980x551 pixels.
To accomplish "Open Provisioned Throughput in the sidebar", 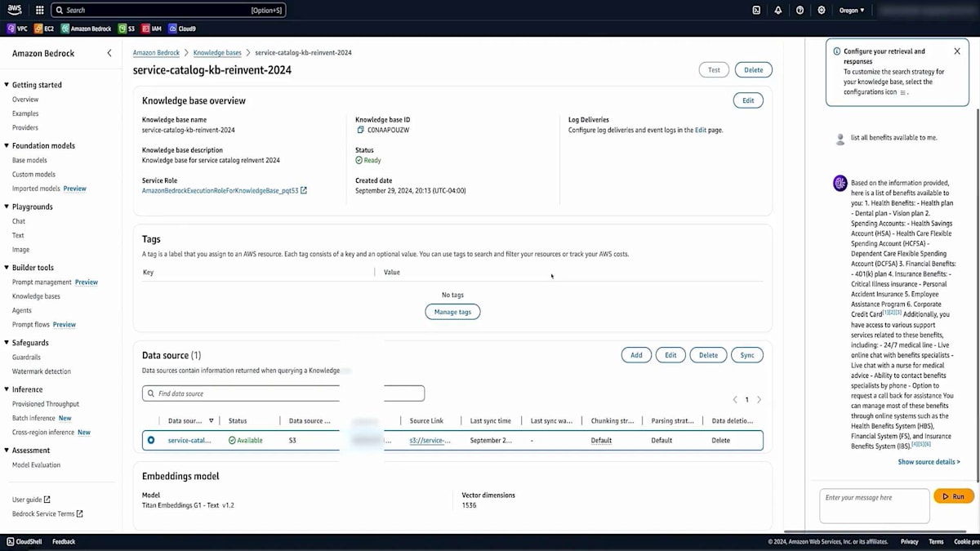I will point(46,403).
